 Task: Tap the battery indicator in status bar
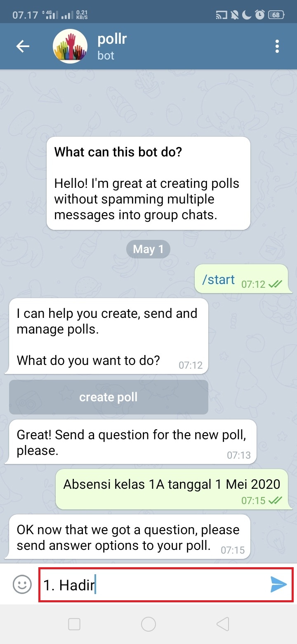(x=276, y=15)
